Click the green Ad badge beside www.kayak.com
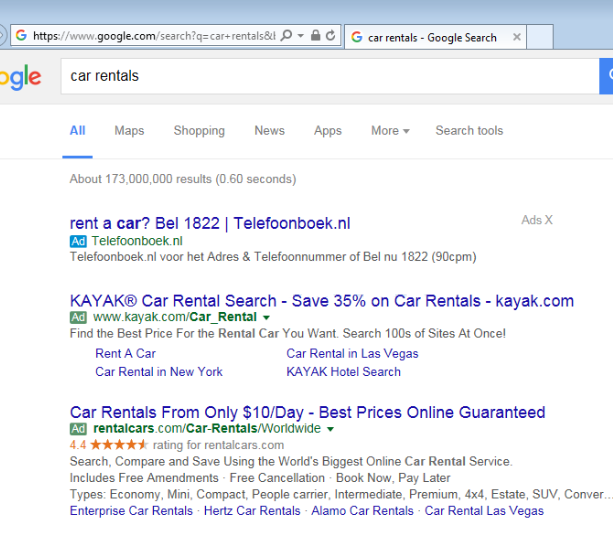This screenshot has width=613, height=539. [x=78, y=317]
